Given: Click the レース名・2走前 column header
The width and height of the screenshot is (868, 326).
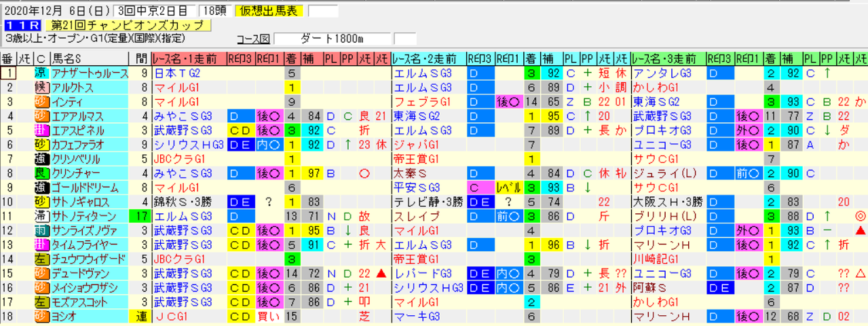Looking at the screenshot, I should [428, 58].
